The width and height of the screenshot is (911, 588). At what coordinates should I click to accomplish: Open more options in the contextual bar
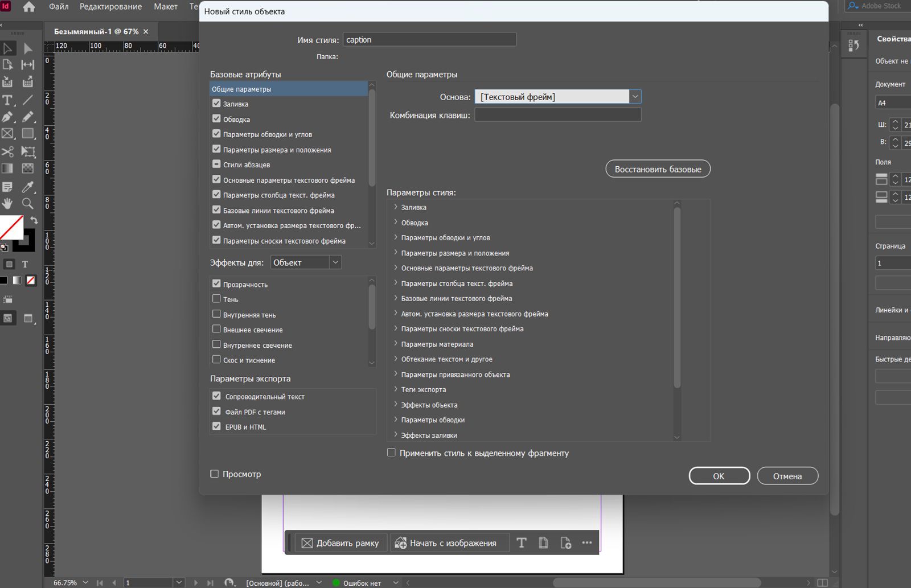[587, 543]
